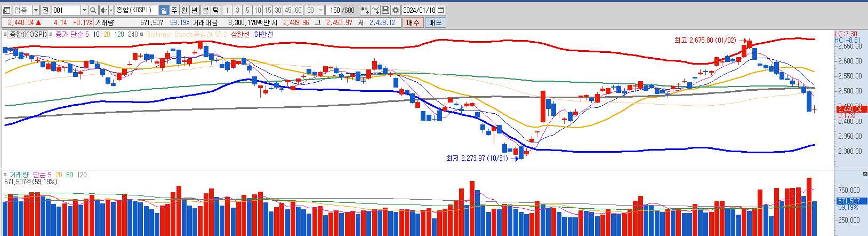Click the 8,300,178백만 trading value

tap(249, 22)
